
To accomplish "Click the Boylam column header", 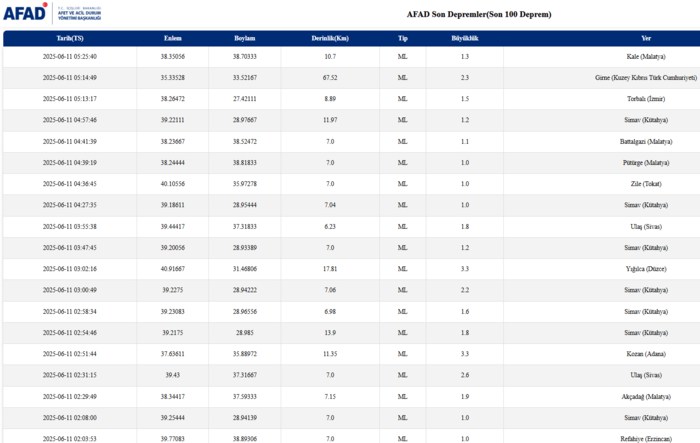I will tap(245, 37).
